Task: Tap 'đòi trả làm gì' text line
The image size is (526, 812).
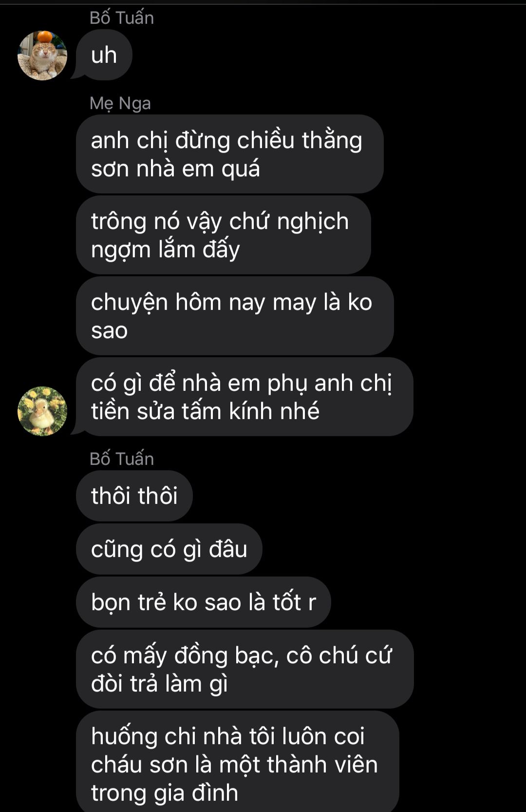Action: click(160, 683)
